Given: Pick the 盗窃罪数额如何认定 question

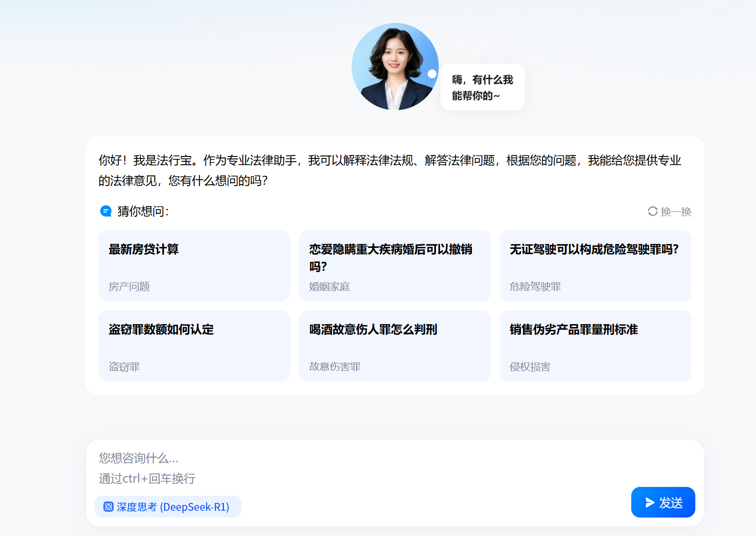Looking at the screenshot, I should [194, 346].
